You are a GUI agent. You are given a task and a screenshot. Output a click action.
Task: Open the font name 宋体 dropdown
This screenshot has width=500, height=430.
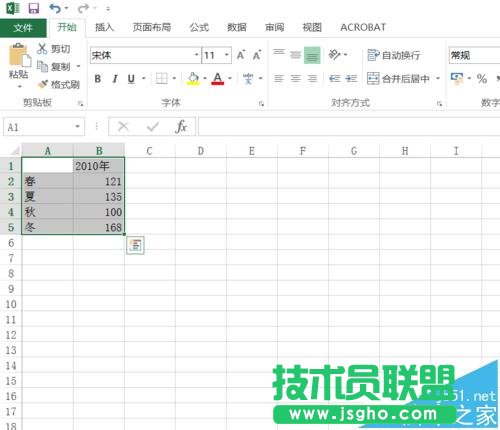197,55
